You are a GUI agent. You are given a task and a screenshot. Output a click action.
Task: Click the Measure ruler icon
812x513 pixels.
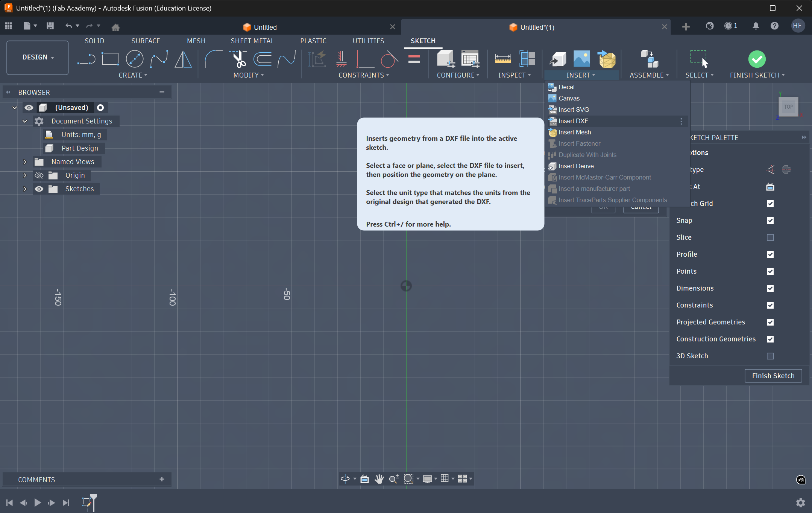[x=502, y=59]
